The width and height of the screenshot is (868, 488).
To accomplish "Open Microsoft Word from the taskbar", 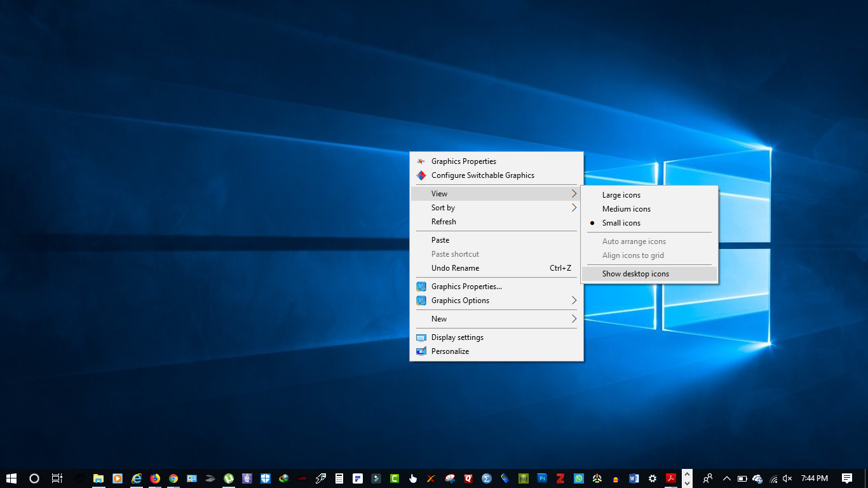I will [634, 478].
